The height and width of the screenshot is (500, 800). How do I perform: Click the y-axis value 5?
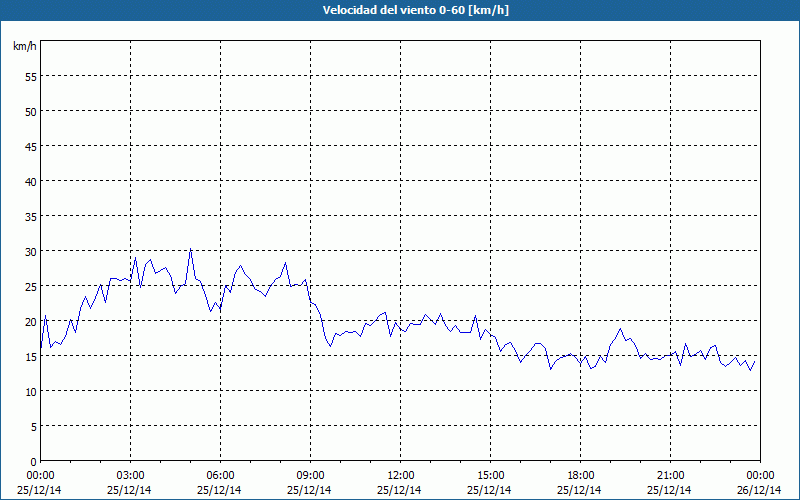pos(34,427)
